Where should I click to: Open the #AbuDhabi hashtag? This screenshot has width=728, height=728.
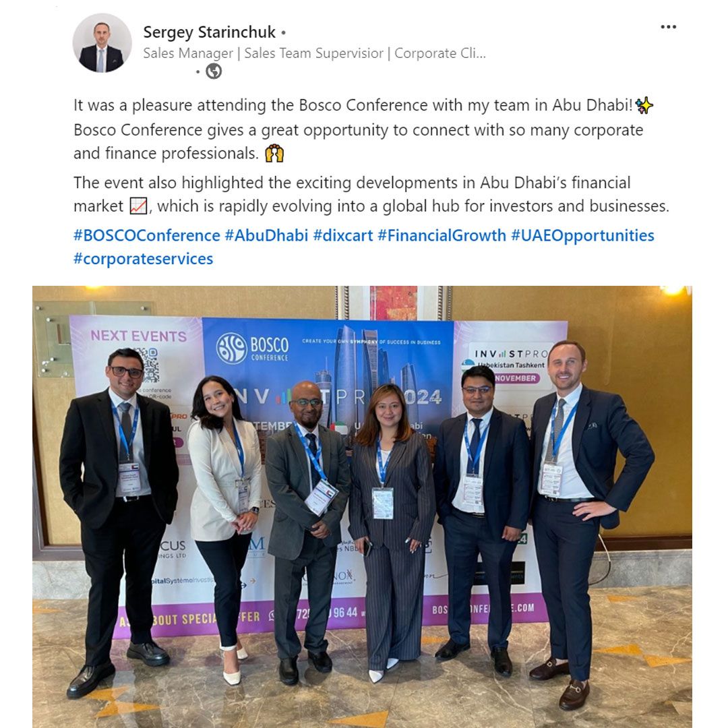[x=266, y=235]
